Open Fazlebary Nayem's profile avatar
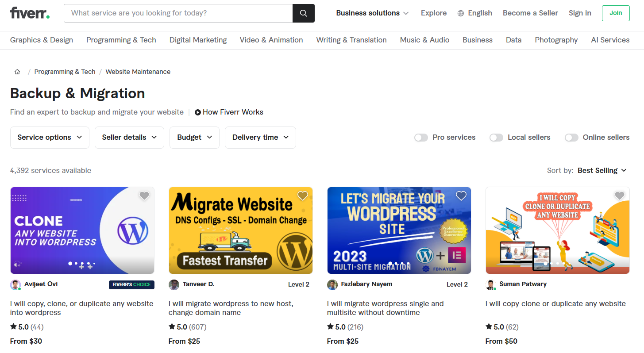 point(332,285)
